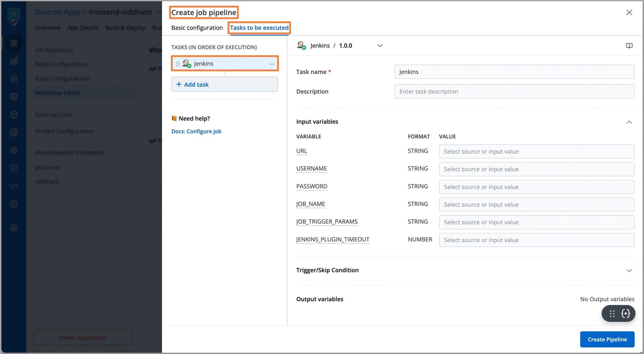Focus the Task name input field

coord(514,72)
